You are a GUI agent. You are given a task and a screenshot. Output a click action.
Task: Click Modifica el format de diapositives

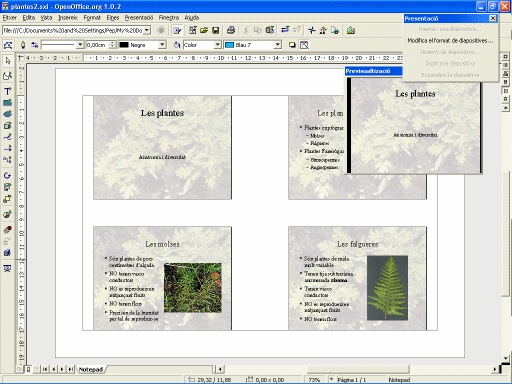tap(450, 41)
